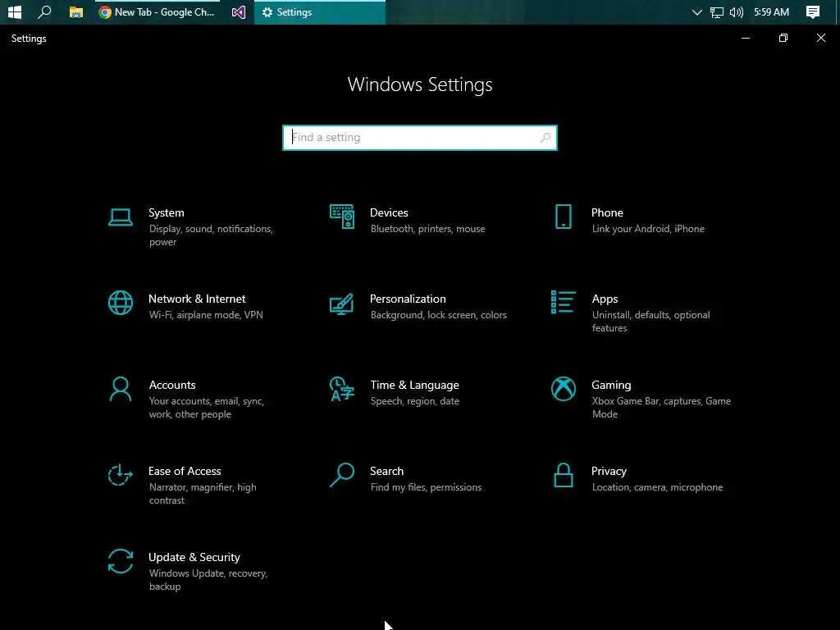Show hidden tray icons chevron
840x630 pixels.
point(696,11)
